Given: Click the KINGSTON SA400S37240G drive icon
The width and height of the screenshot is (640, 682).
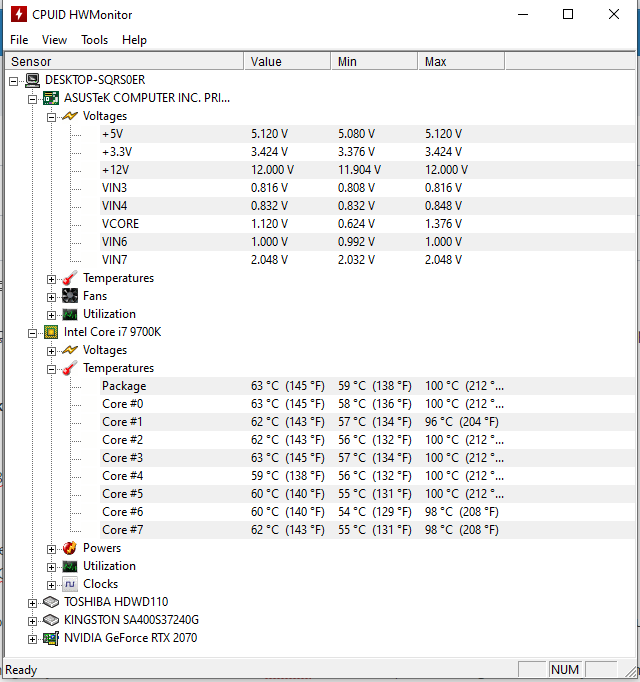Looking at the screenshot, I should coord(51,620).
